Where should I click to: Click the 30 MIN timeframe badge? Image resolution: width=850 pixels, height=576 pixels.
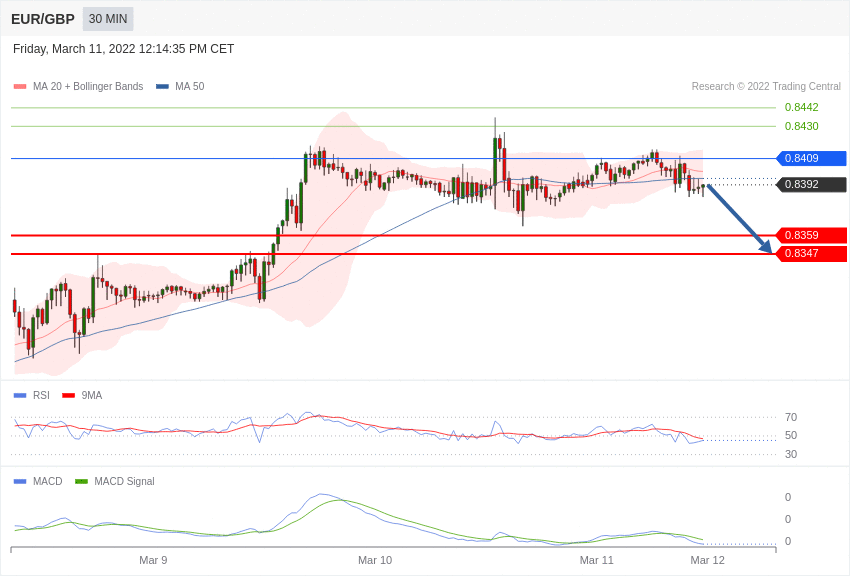[108, 19]
